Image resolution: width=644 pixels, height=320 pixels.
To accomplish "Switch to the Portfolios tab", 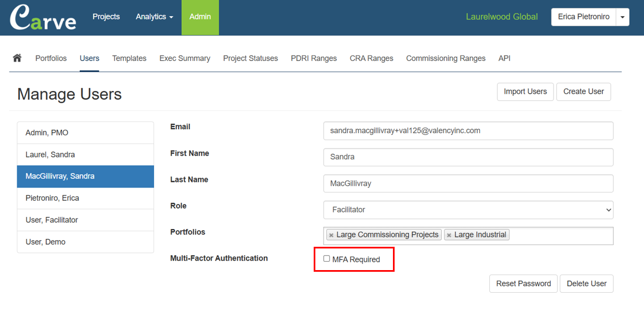I will [51, 58].
